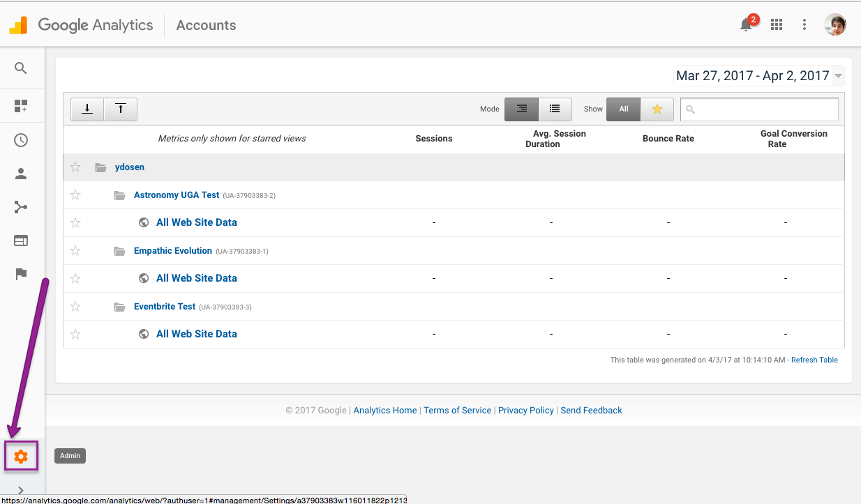Collapse the Empathic Evolution folder
Screen dimensions: 861x504
point(119,251)
